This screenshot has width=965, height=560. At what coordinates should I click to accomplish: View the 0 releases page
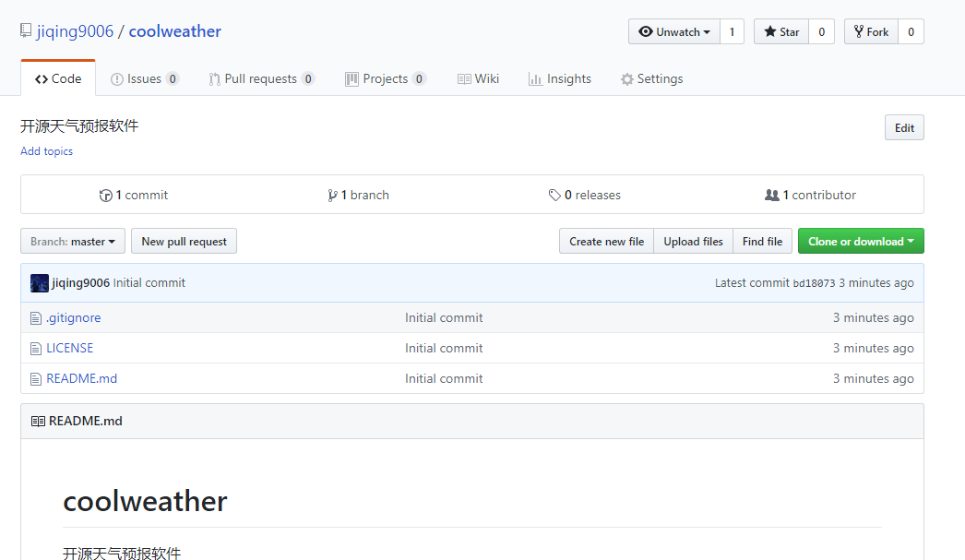pos(585,195)
